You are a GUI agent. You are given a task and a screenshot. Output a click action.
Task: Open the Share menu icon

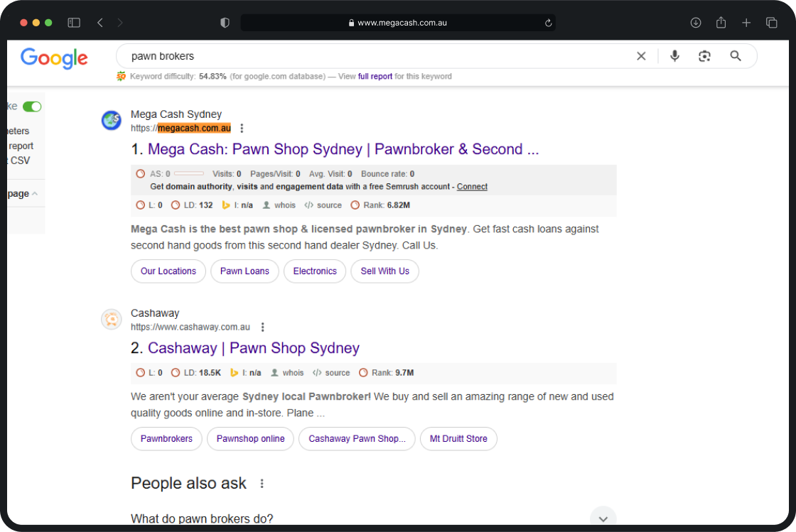[x=721, y=22]
